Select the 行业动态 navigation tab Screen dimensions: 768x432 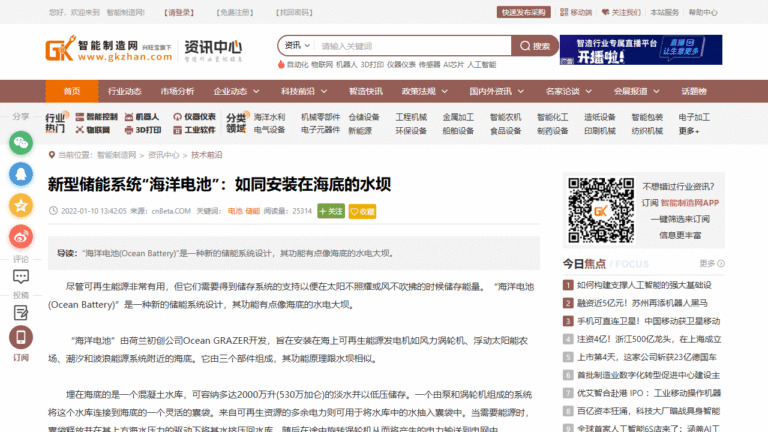(x=125, y=91)
